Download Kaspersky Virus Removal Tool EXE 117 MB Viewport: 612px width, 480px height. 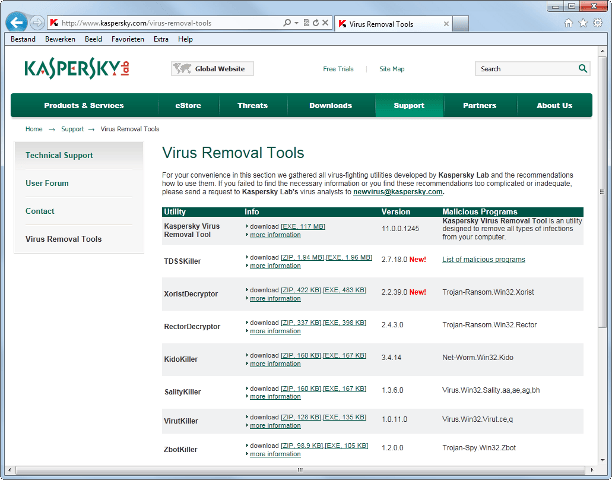tap(303, 226)
